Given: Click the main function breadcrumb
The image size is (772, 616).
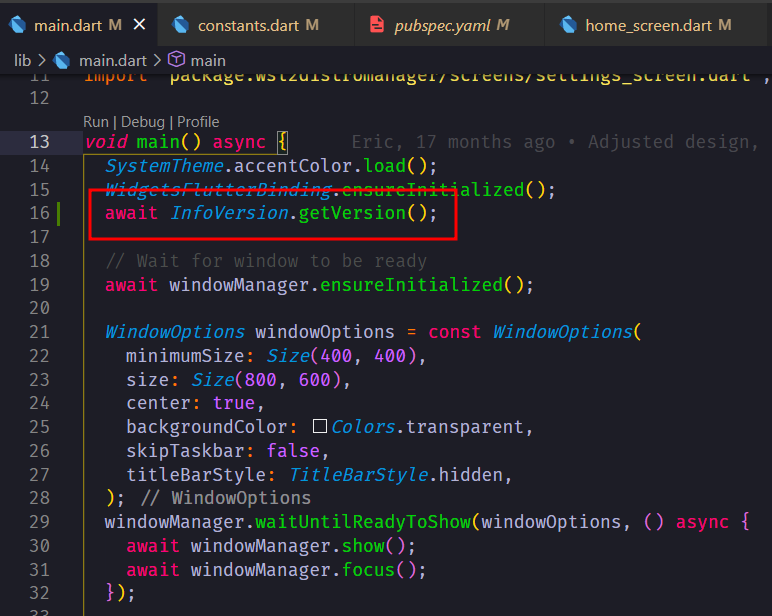Looking at the screenshot, I should (x=208, y=61).
